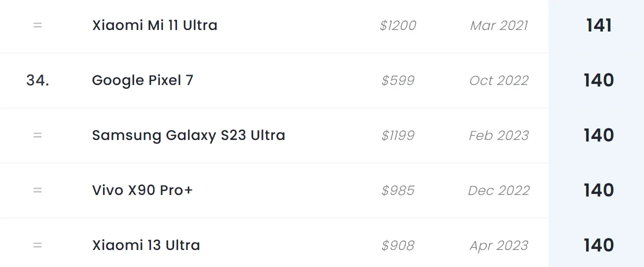This screenshot has width=644, height=267.
Task: Click the tie symbol beside Vivo X90 Pro+
Action: tap(37, 190)
